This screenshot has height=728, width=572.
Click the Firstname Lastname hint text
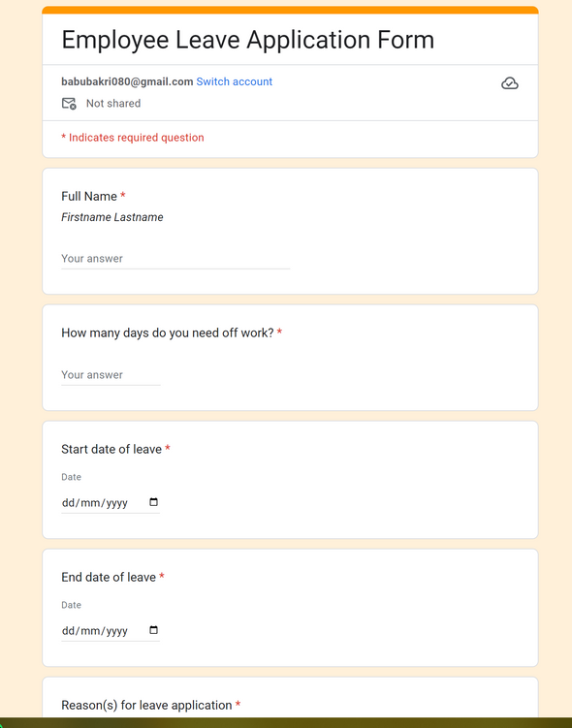(x=112, y=217)
